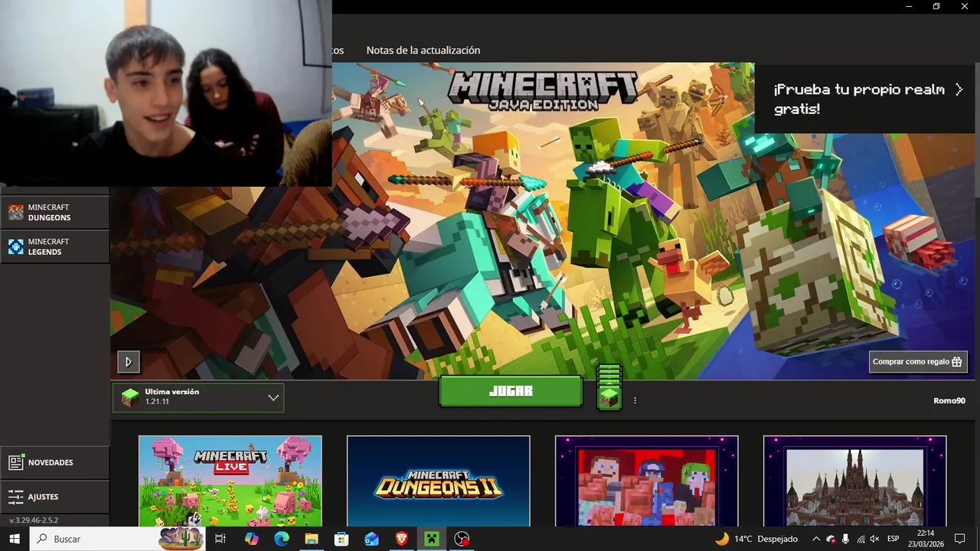Screen dimensions: 980x551
Task: Launch Copilot from the taskbar
Action: point(251,539)
